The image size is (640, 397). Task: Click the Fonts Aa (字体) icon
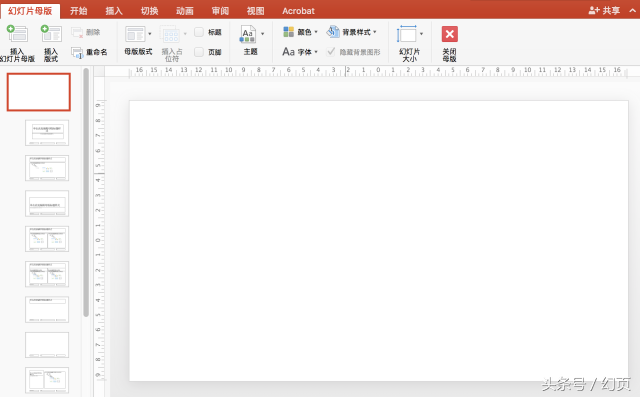click(x=288, y=52)
